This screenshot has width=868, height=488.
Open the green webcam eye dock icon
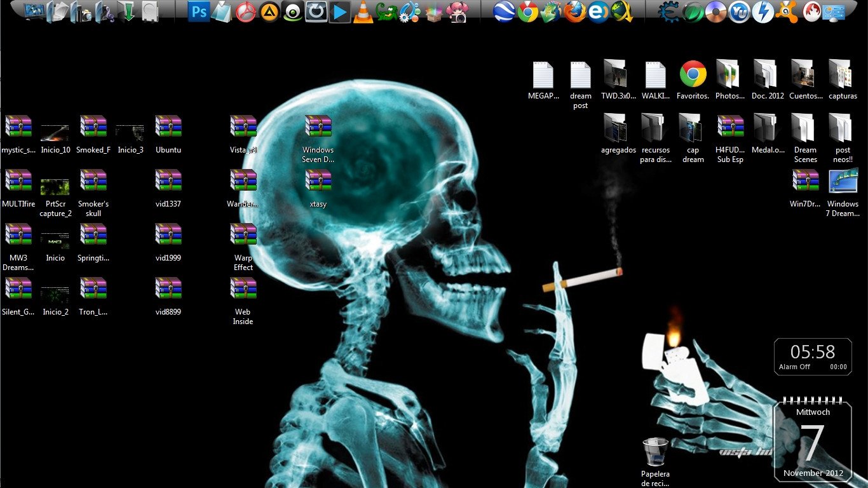tap(292, 11)
